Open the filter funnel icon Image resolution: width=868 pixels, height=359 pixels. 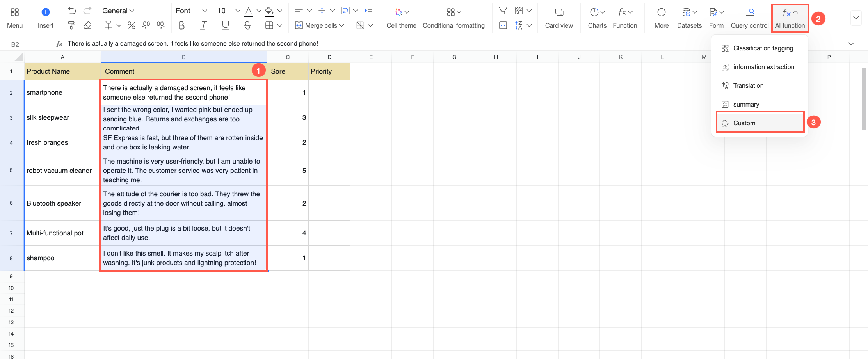pyautogui.click(x=503, y=11)
